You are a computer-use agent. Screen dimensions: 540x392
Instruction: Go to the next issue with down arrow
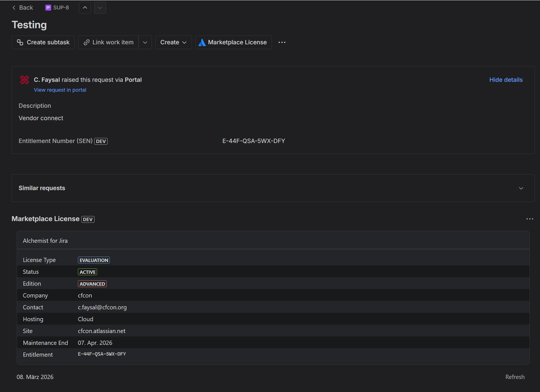click(x=100, y=8)
